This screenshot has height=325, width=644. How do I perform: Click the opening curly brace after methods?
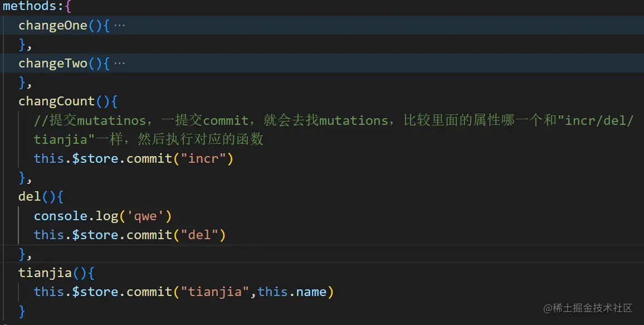(x=69, y=7)
